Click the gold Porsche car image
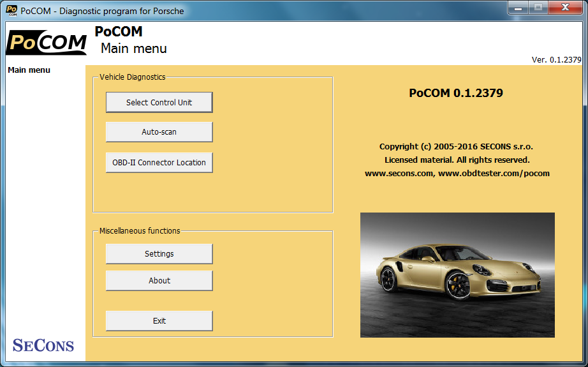588x367 pixels. click(x=457, y=275)
